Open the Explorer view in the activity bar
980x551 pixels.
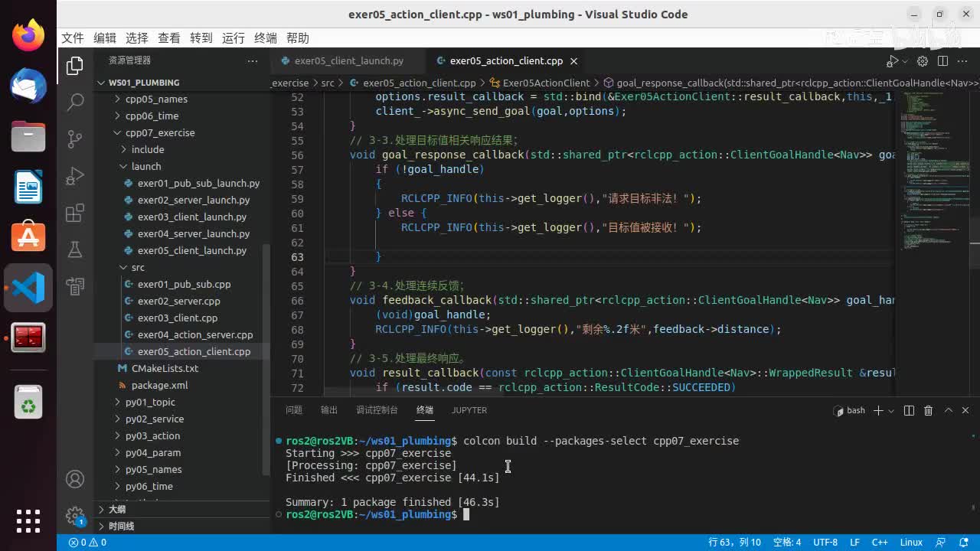(x=75, y=66)
